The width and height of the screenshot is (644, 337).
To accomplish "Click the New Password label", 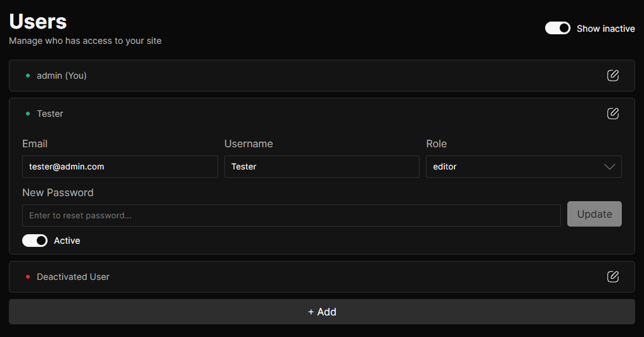I will pos(58,192).
